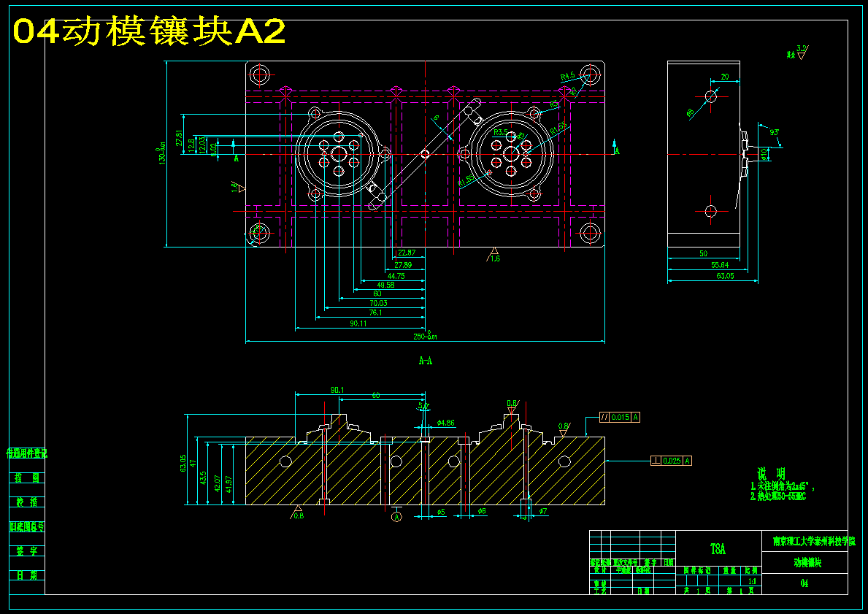Viewport: 868px width, 614px height.
Task: Pick the 44.75 dimension value
Action: tap(396, 276)
